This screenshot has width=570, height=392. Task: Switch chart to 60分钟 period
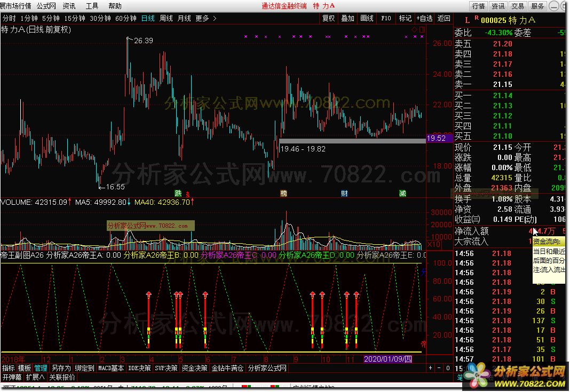125,18
